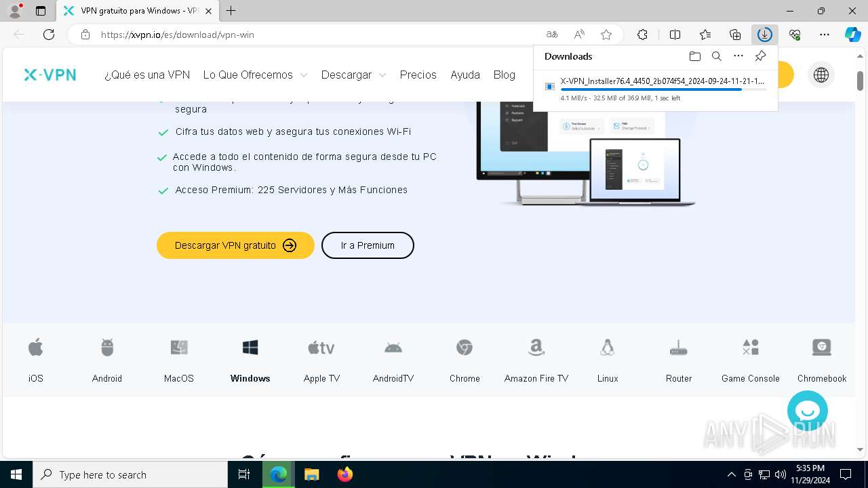Click the X-VPN logo
This screenshot has width=868, height=488.
point(50,75)
